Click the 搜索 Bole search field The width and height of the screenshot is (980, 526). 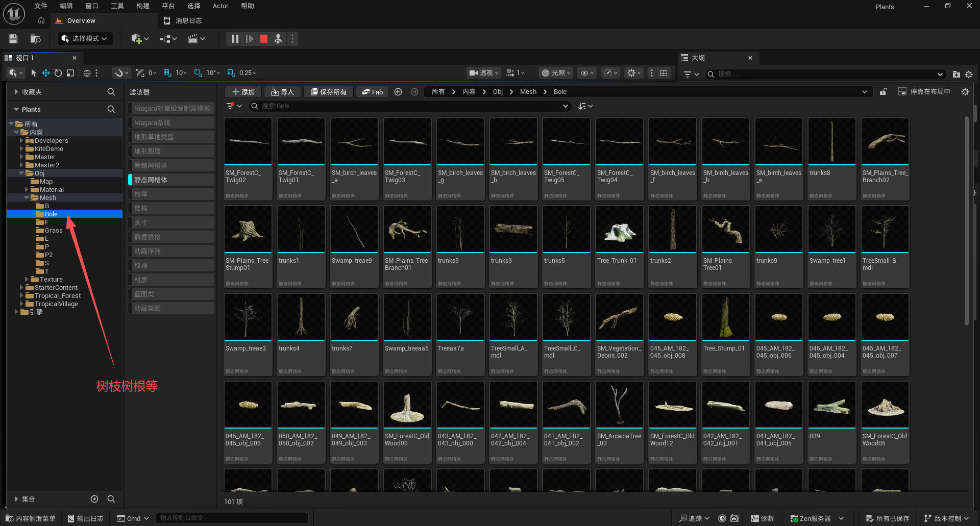(x=409, y=106)
